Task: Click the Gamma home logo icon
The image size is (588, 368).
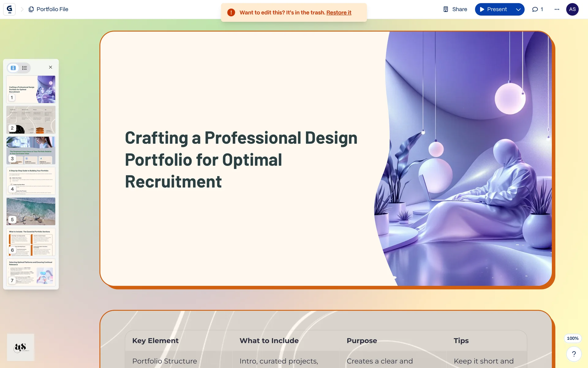Action: (9, 9)
